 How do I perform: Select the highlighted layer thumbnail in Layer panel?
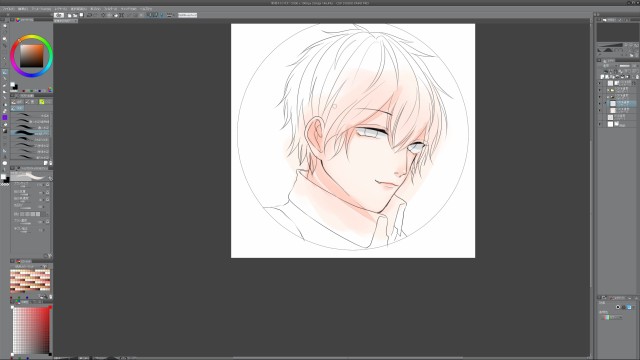pos(613,104)
